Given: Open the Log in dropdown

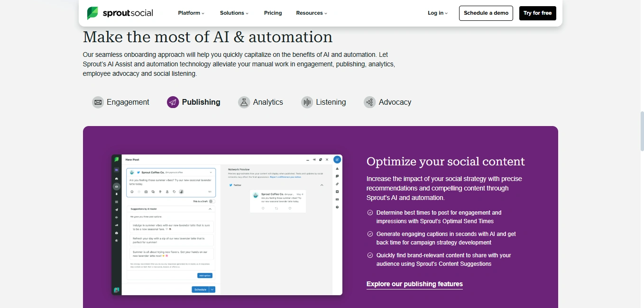Looking at the screenshot, I should click(x=438, y=13).
